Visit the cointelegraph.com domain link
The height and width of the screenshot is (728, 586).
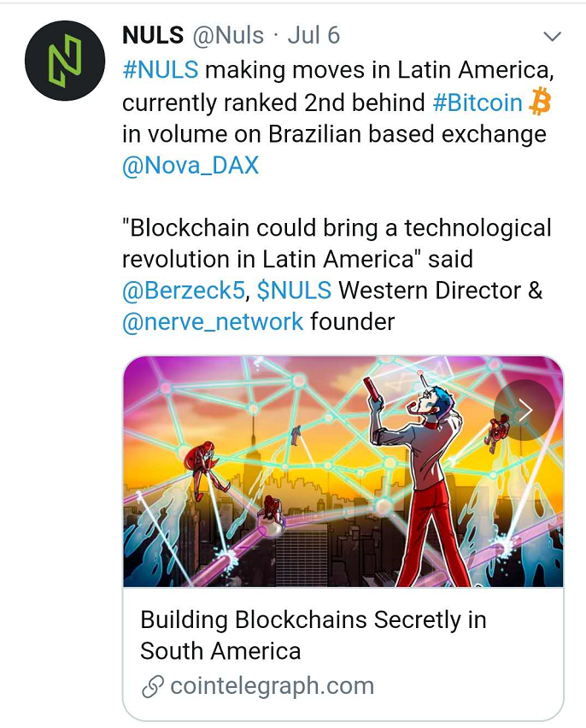(272, 686)
